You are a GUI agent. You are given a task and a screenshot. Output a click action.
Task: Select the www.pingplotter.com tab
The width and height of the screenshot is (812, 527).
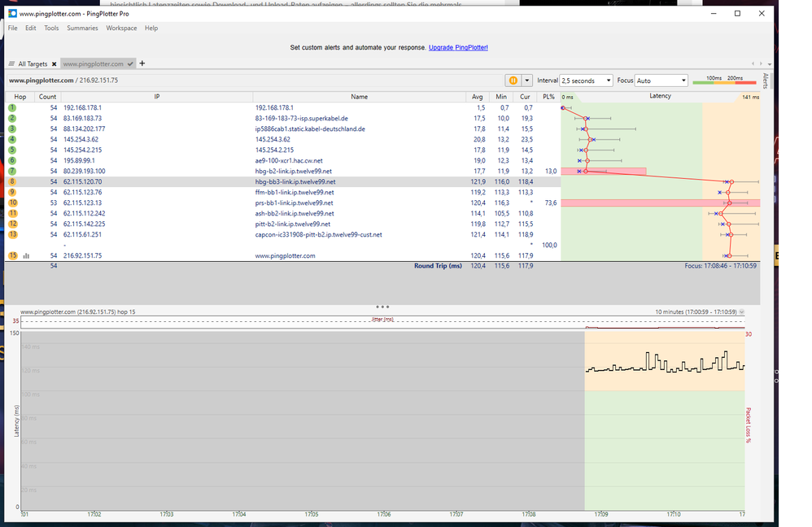point(94,63)
